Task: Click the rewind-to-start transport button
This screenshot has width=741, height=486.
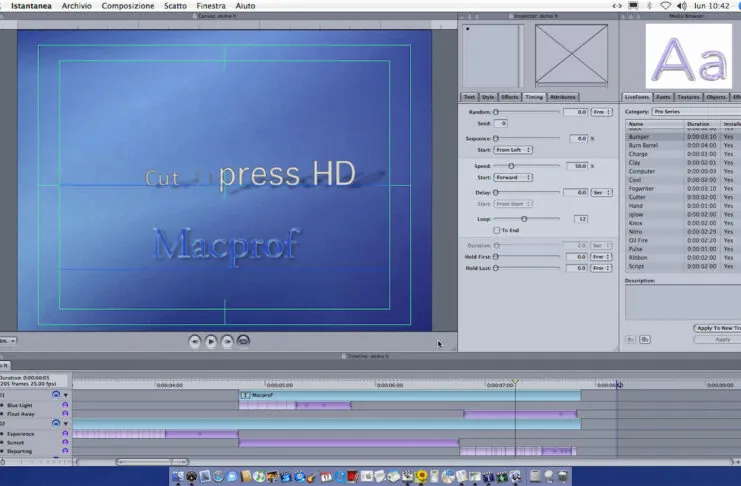Action: pos(195,341)
